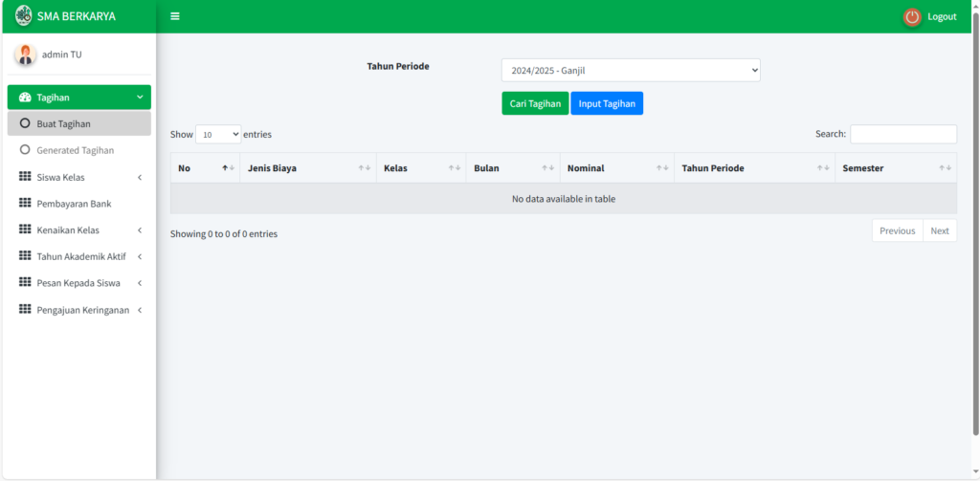980x481 pixels.
Task: Focus the Search input field
Action: click(x=902, y=134)
